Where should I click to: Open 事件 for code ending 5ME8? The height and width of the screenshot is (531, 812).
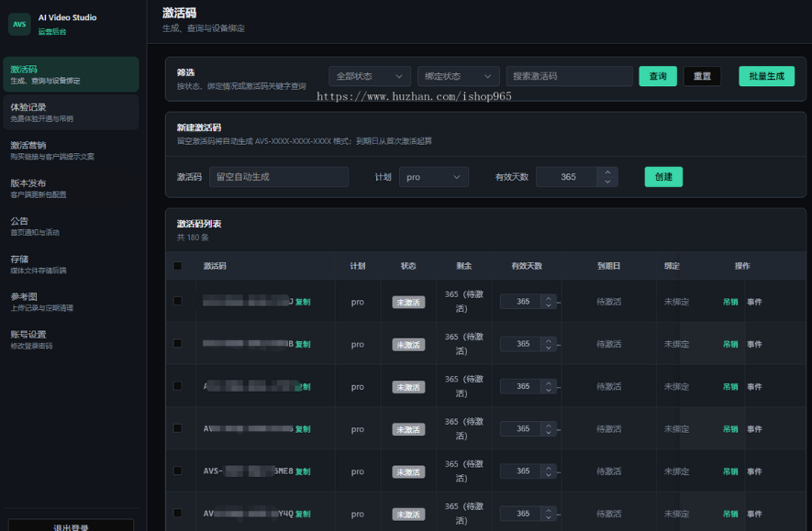[x=754, y=472]
